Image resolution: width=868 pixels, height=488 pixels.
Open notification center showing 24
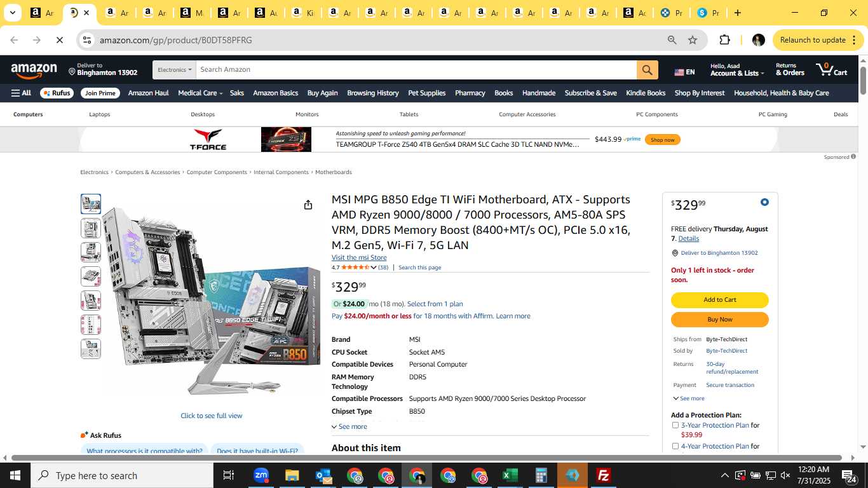pyautogui.click(x=850, y=475)
